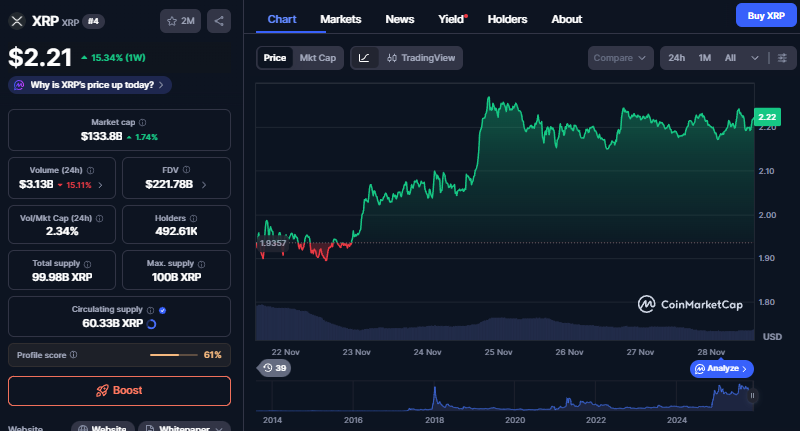Click the 2.34% Vol/Mkt Cap value
This screenshot has width=800, height=431.
(62, 231)
